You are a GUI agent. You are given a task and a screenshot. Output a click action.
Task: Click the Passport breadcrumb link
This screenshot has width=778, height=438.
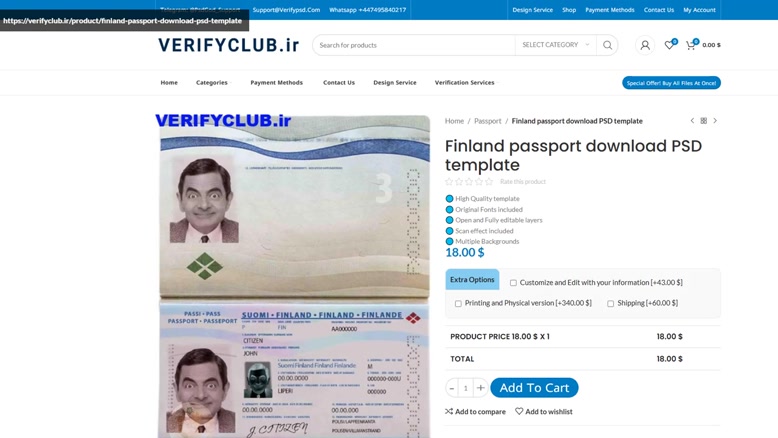[x=487, y=121]
